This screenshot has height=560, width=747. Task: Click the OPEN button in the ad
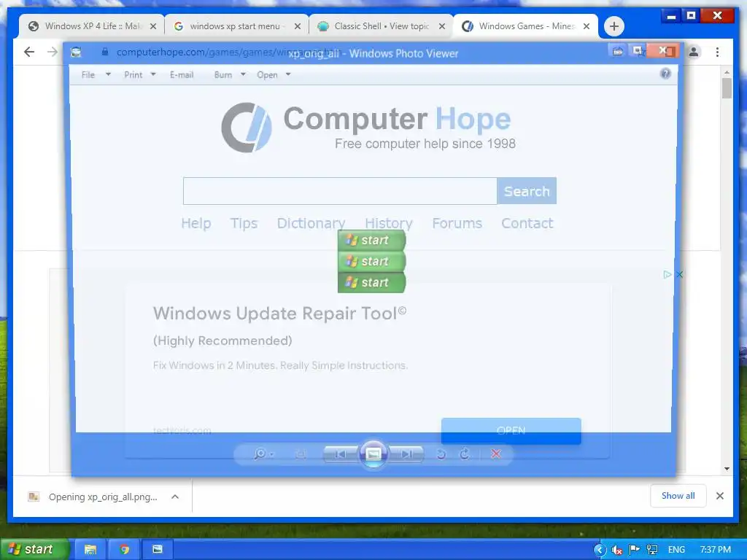pyautogui.click(x=511, y=430)
